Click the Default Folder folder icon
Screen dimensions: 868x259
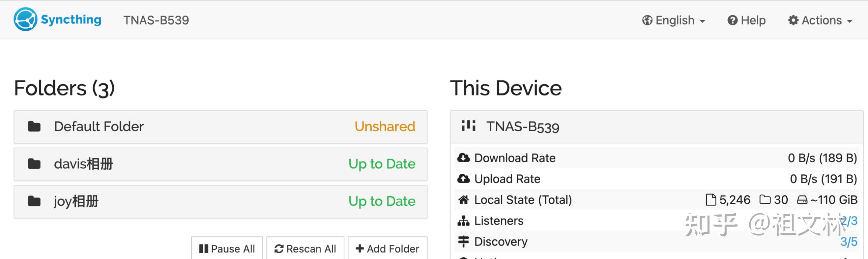34,126
